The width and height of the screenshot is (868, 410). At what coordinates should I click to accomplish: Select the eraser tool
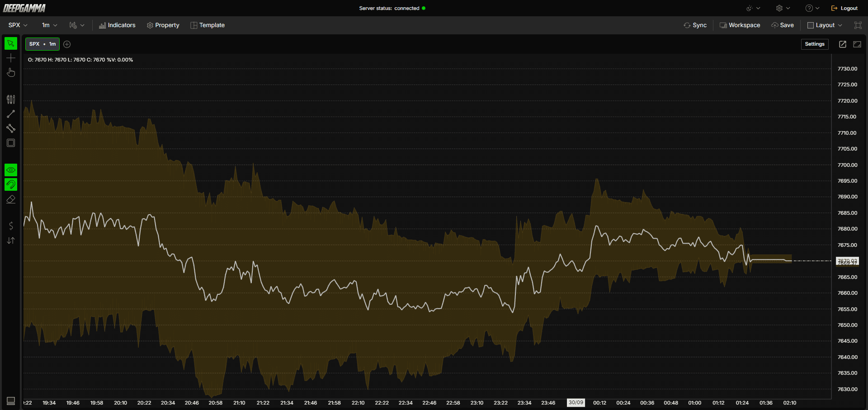pyautogui.click(x=11, y=199)
